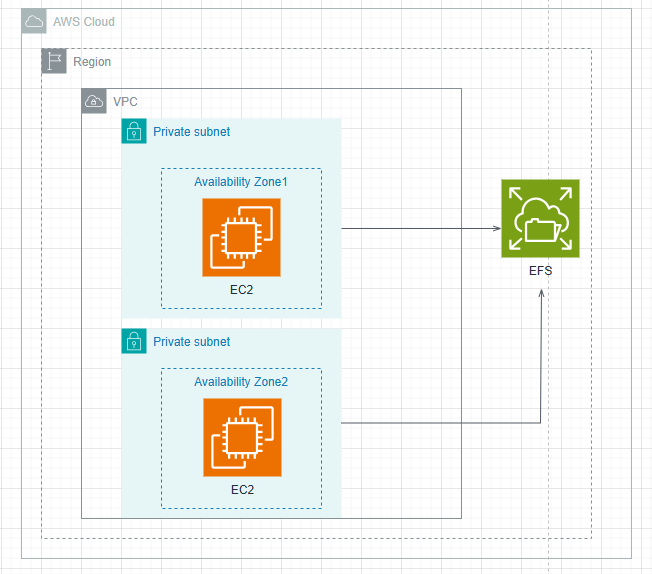Click the VPC text label

pos(126,102)
